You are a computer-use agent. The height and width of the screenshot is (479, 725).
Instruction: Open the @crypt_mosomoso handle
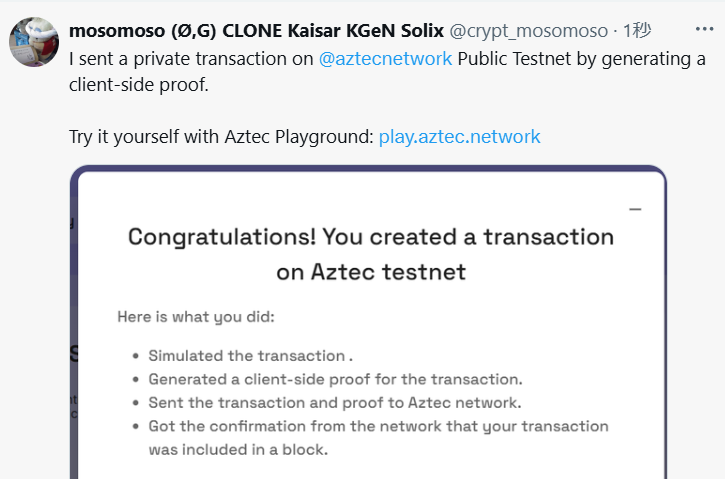tap(528, 31)
